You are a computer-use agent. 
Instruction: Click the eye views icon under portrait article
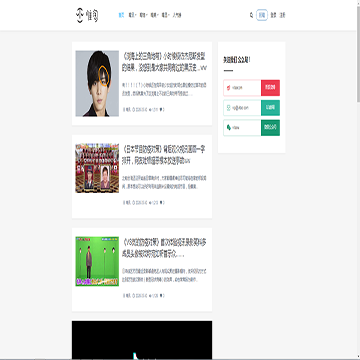click(x=150, y=109)
